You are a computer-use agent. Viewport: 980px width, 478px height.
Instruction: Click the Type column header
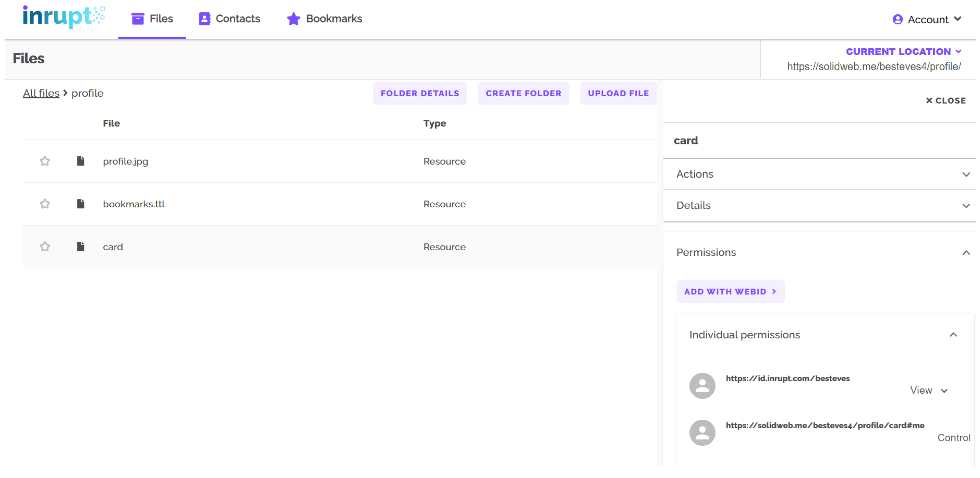click(434, 123)
